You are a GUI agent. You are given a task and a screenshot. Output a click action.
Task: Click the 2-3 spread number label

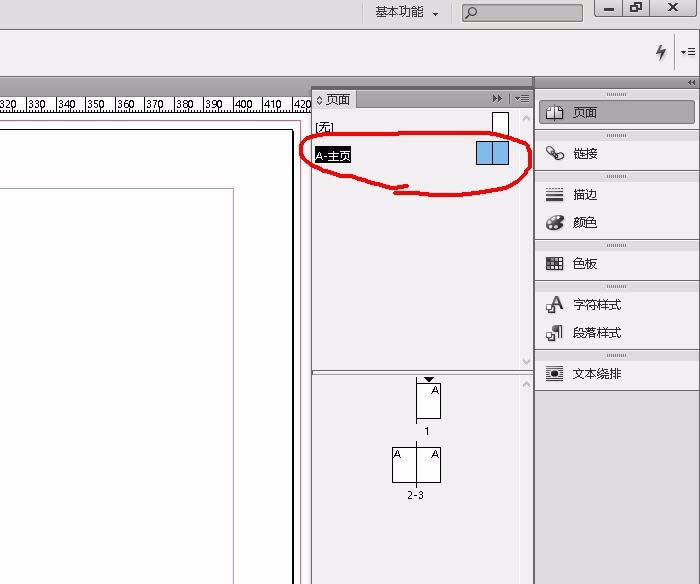tap(415, 495)
